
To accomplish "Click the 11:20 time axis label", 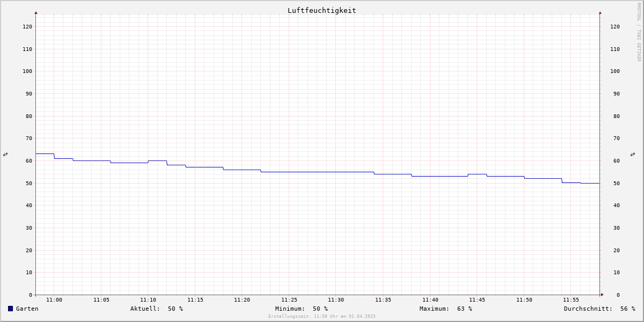I will 242,300.
